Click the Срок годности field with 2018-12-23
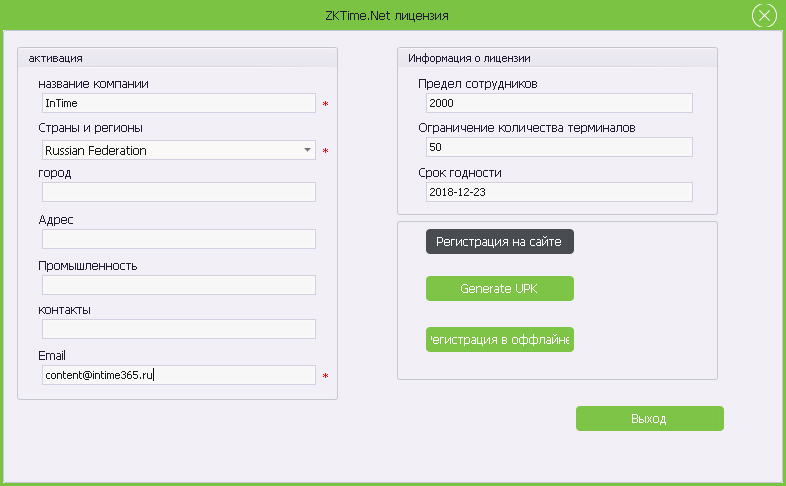The width and height of the screenshot is (786, 486). click(x=559, y=192)
